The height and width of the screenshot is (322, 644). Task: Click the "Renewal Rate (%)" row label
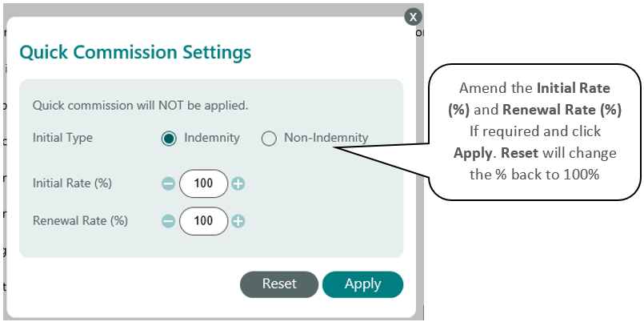(80, 220)
